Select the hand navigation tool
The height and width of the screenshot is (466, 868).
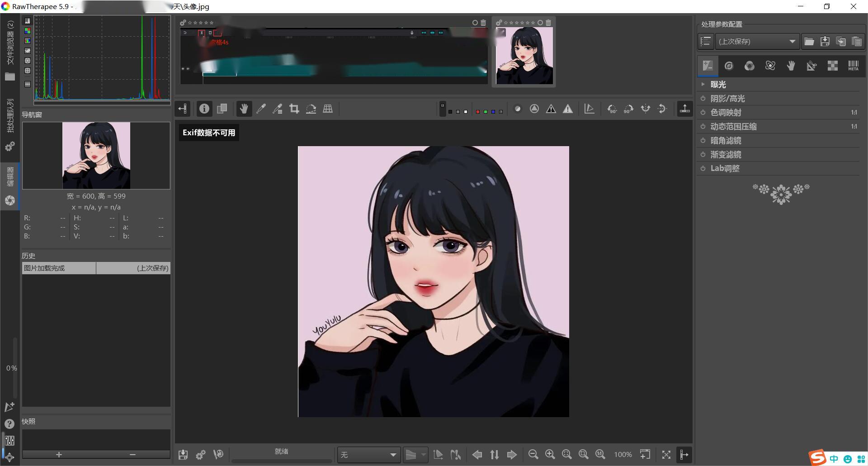pos(244,109)
